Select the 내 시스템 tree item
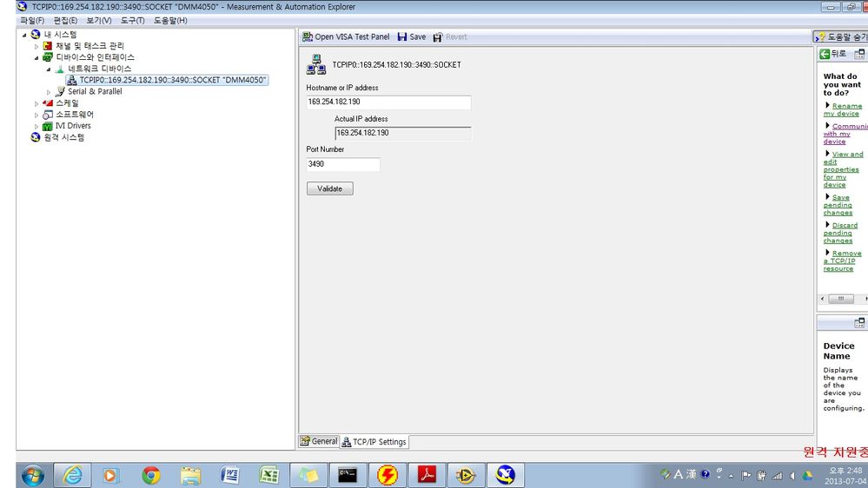 pyautogui.click(x=60, y=35)
